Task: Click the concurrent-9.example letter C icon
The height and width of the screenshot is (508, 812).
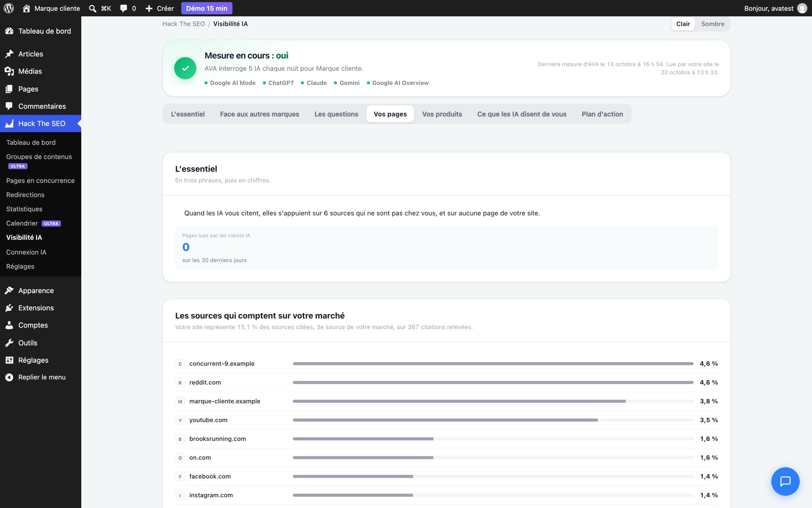Action: 180,364
